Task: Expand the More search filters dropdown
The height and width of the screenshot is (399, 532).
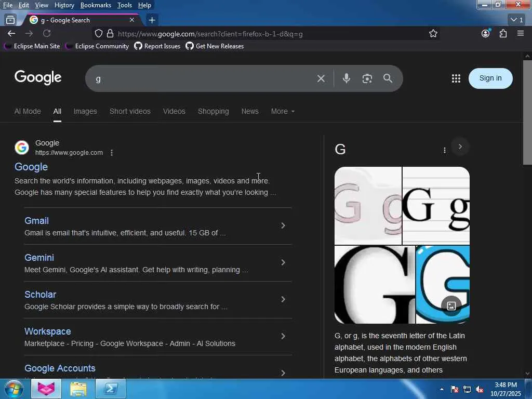Action: (283, 111)
